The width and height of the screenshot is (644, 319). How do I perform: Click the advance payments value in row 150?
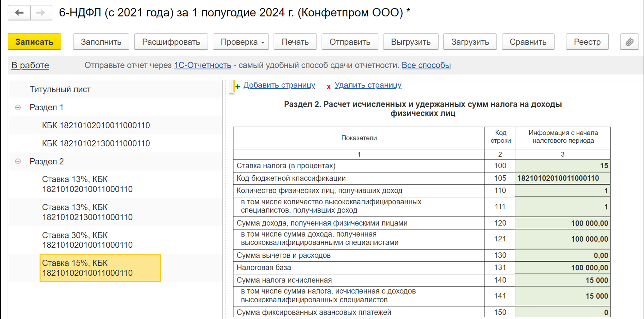(x=562, y=312)
